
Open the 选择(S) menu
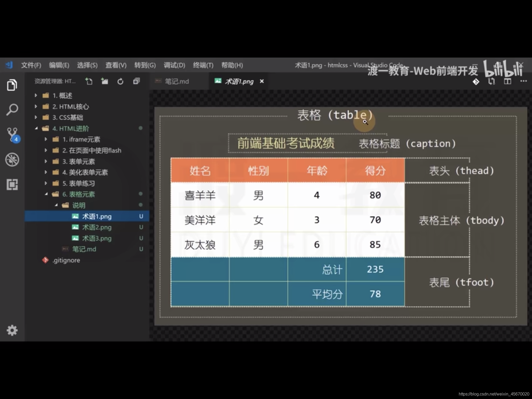[87, 65]
